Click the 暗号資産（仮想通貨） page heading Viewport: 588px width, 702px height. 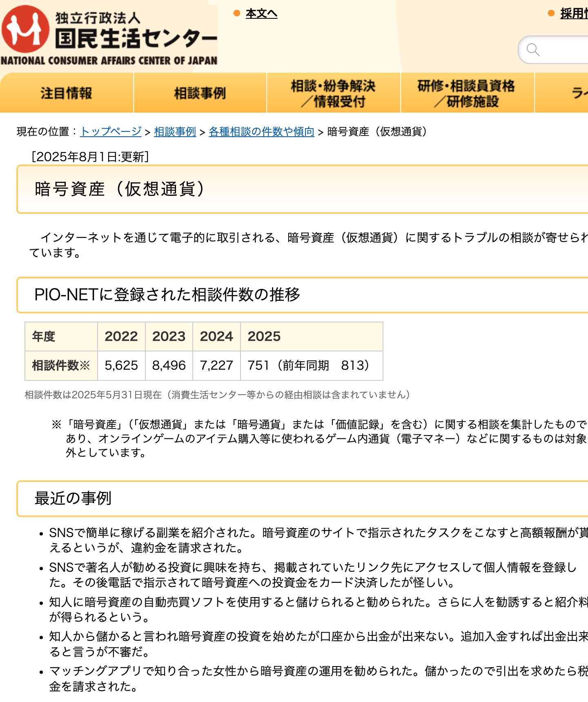coord(120,189)
